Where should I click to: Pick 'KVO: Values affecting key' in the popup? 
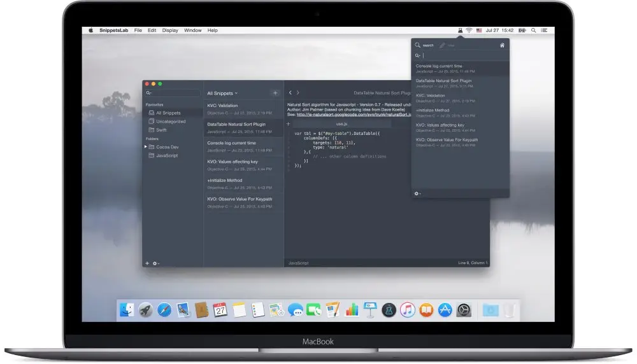tap(461, 127)
